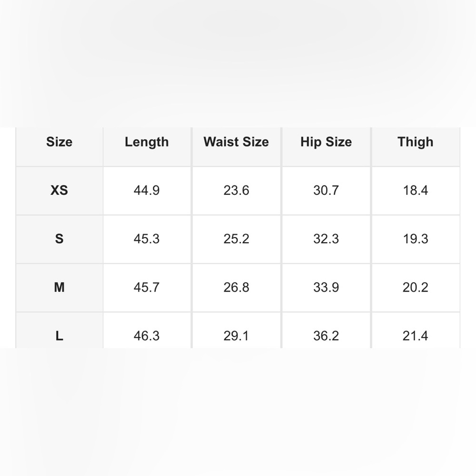Click XS waist value 23.6

tap(236, 190)
